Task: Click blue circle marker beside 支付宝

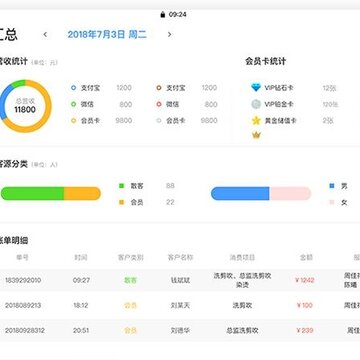Action: point(74,88)
